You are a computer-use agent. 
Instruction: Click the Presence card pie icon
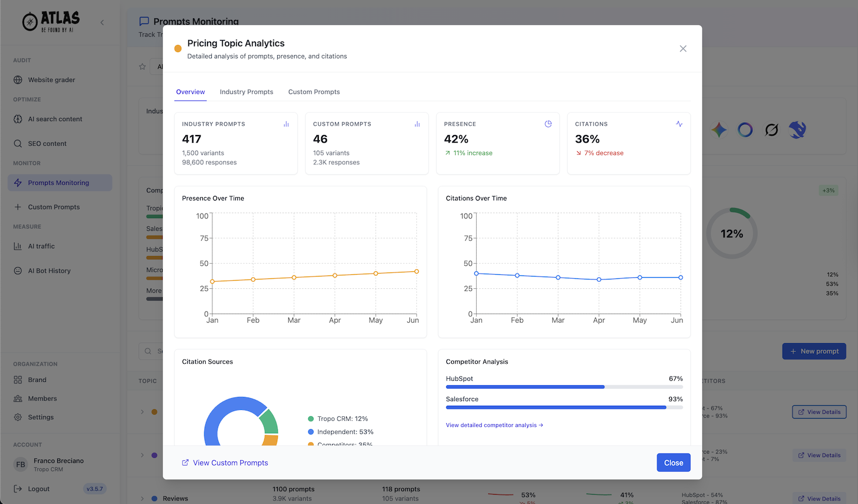pyautogui.click(x=548, y=124)
